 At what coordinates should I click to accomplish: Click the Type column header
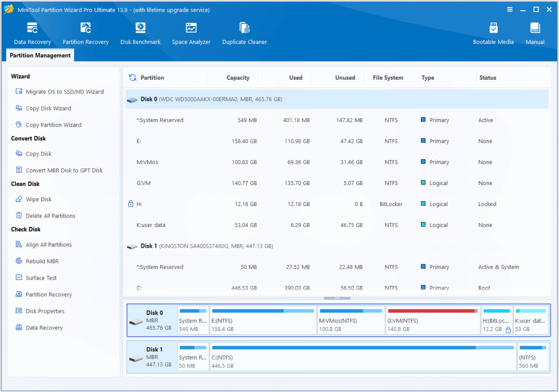pos(428,78)
